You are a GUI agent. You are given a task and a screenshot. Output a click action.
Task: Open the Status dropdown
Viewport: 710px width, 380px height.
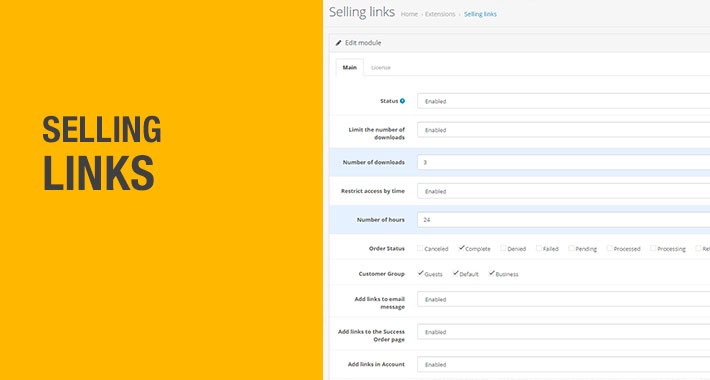coord(563,101)
